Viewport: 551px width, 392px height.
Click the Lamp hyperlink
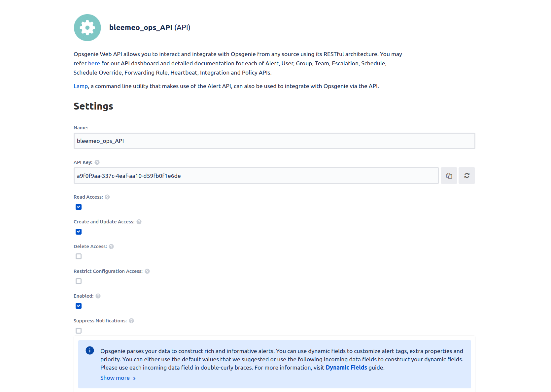[80, 86]
